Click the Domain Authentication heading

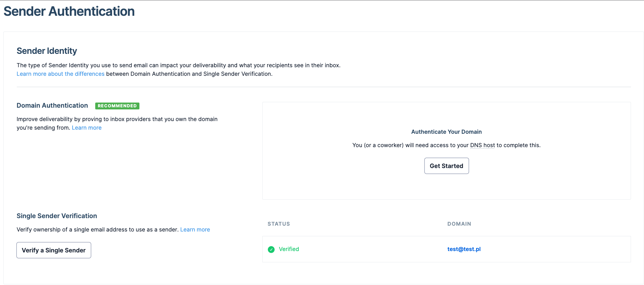pos(52,105)
